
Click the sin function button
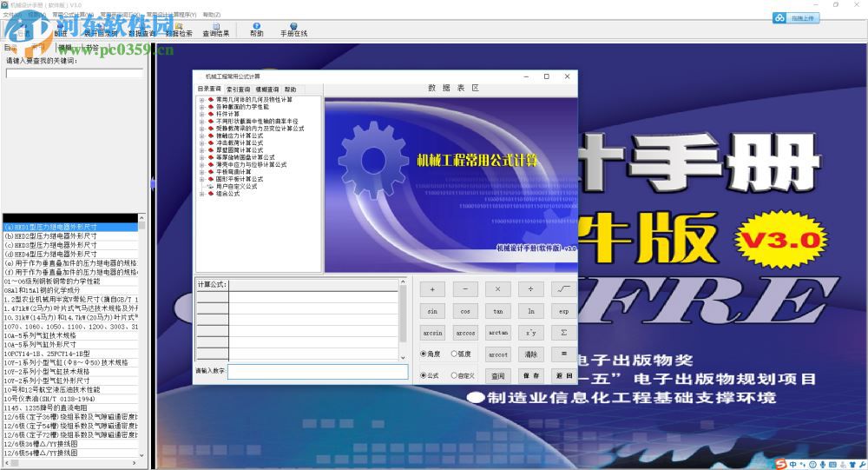pyautogui.click(x=432, y=311)
